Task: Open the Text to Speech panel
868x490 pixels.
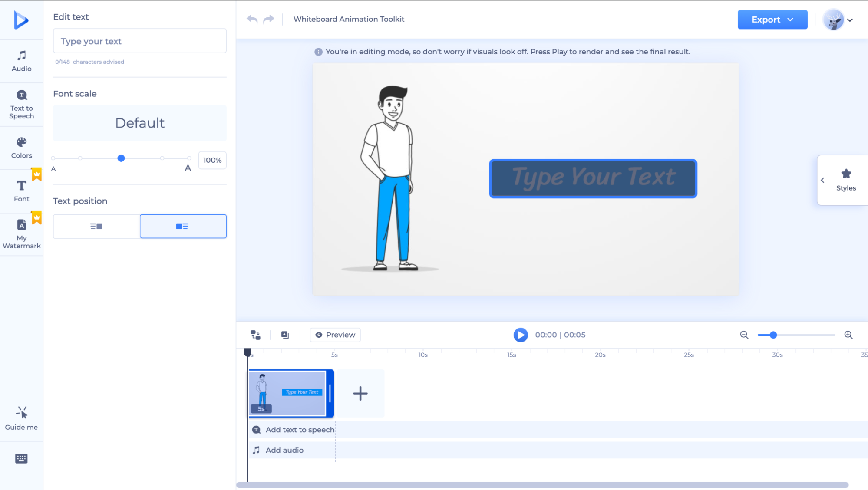Action: pos(21,105)
